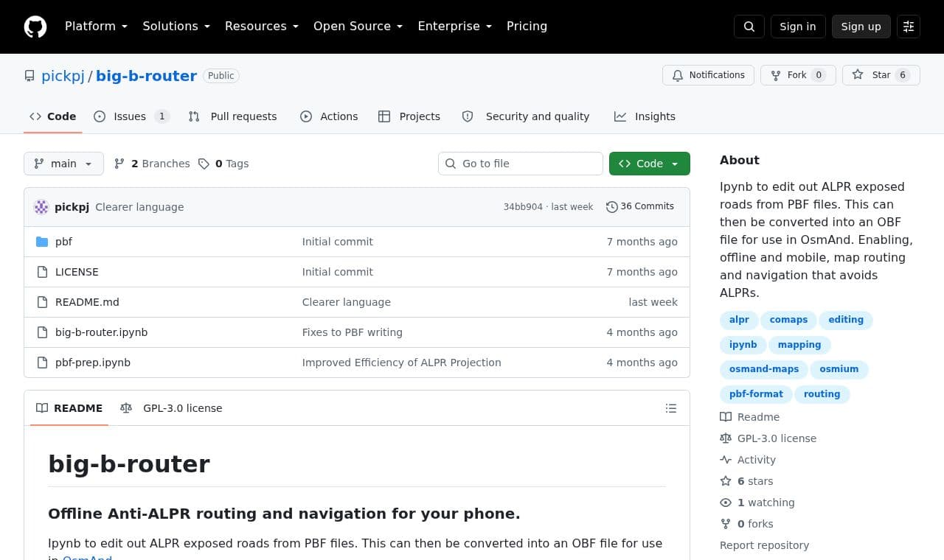Open the Security and quality tab

[x=526, y=116]
